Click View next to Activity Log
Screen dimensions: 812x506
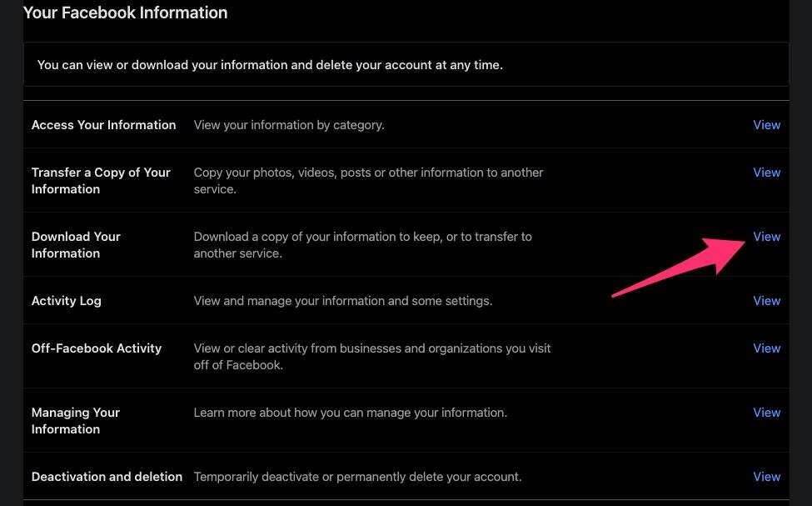tap(766, 301)
